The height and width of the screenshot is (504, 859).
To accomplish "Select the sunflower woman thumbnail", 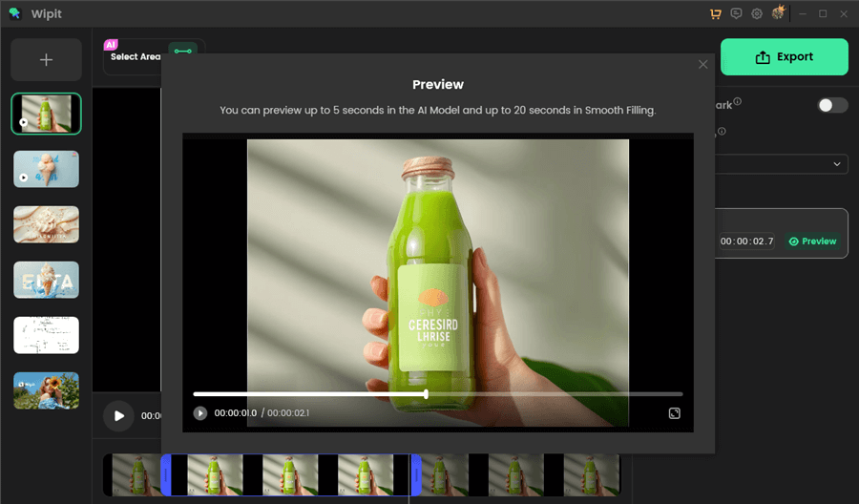I will pyautogui.click(x=46, y=390).
